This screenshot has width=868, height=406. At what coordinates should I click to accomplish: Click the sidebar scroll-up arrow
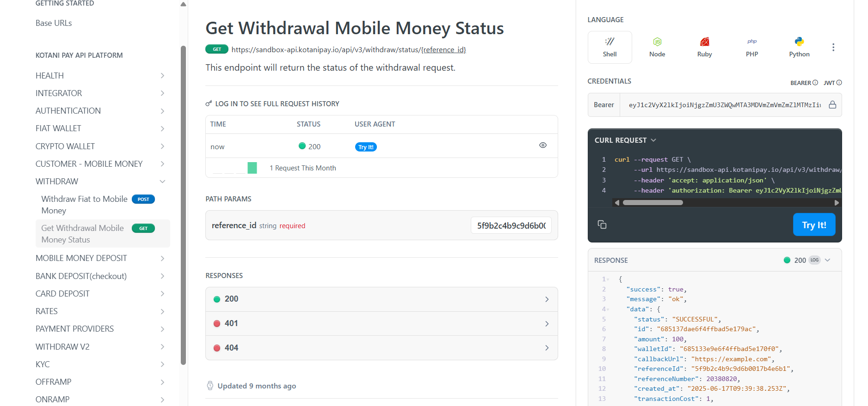coord(183,4)
